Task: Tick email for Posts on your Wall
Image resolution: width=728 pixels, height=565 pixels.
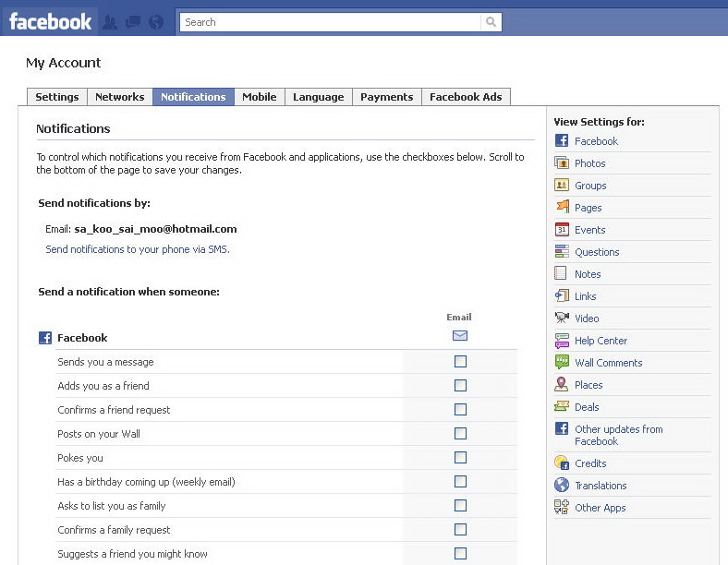Action: tap(460, 433)
